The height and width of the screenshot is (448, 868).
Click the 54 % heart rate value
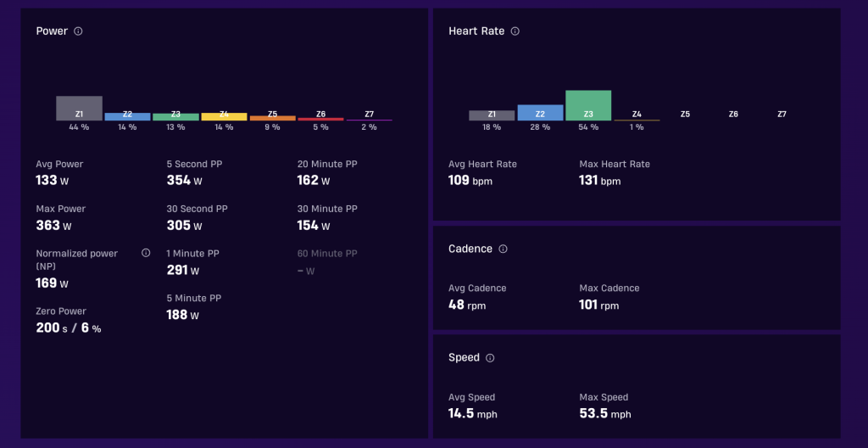588,127
